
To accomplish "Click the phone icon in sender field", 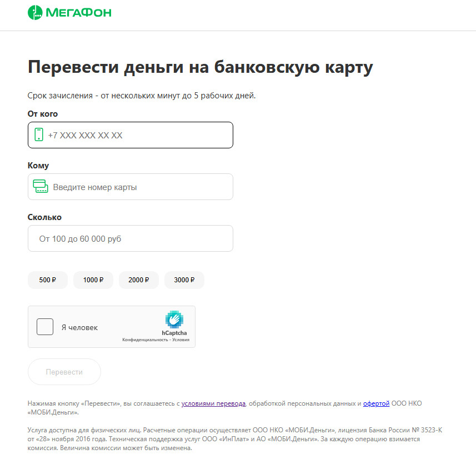I will (39, 134).
